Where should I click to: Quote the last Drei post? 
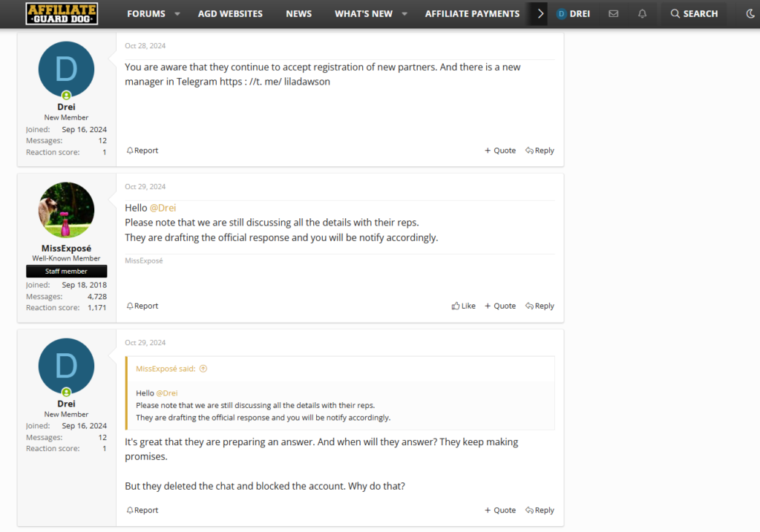[x=500, y=510]
